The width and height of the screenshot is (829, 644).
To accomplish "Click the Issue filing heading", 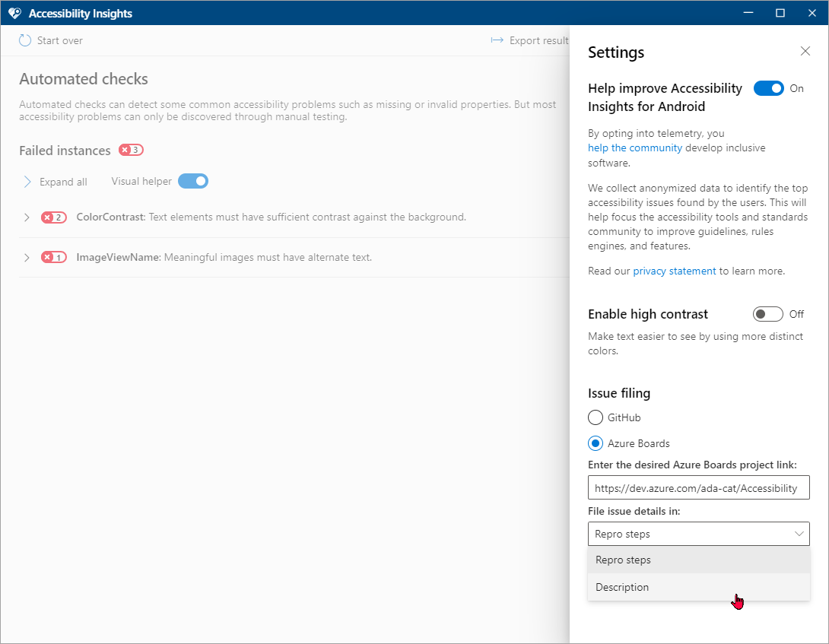I will (x=619, y=393).
